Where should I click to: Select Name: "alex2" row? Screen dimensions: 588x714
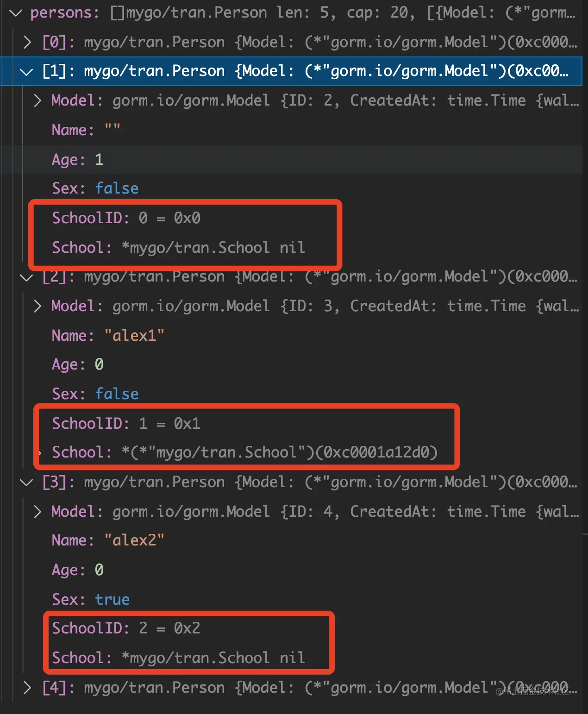292,540
